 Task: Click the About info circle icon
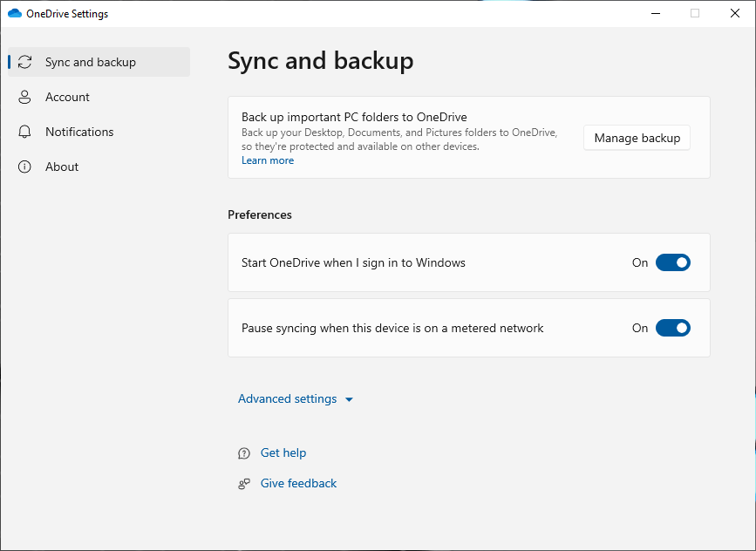coord(25,167)
